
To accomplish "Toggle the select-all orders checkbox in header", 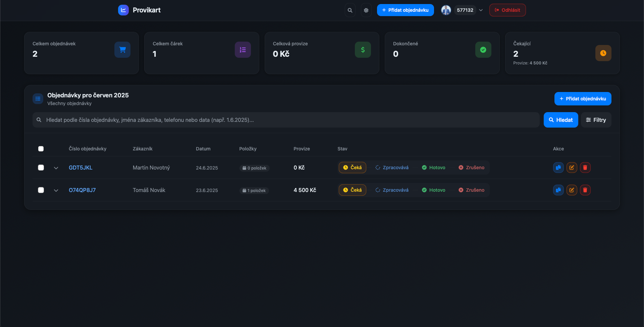I will 41,149.
